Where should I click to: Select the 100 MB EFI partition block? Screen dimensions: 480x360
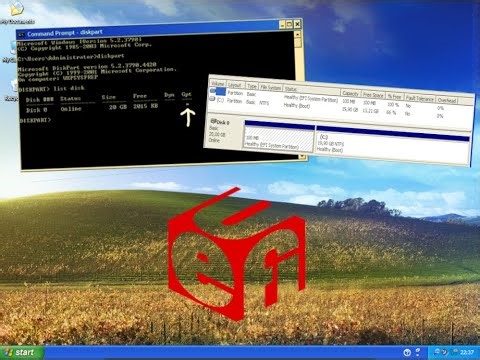[278, 136]
